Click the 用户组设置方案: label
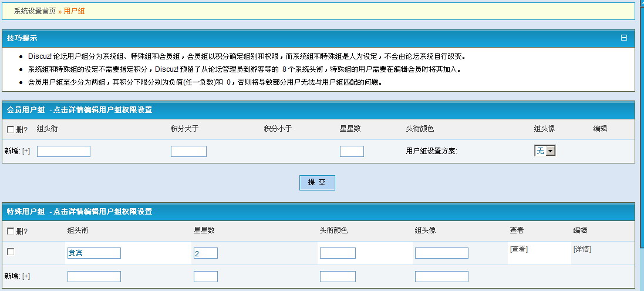 pos(431,151)
